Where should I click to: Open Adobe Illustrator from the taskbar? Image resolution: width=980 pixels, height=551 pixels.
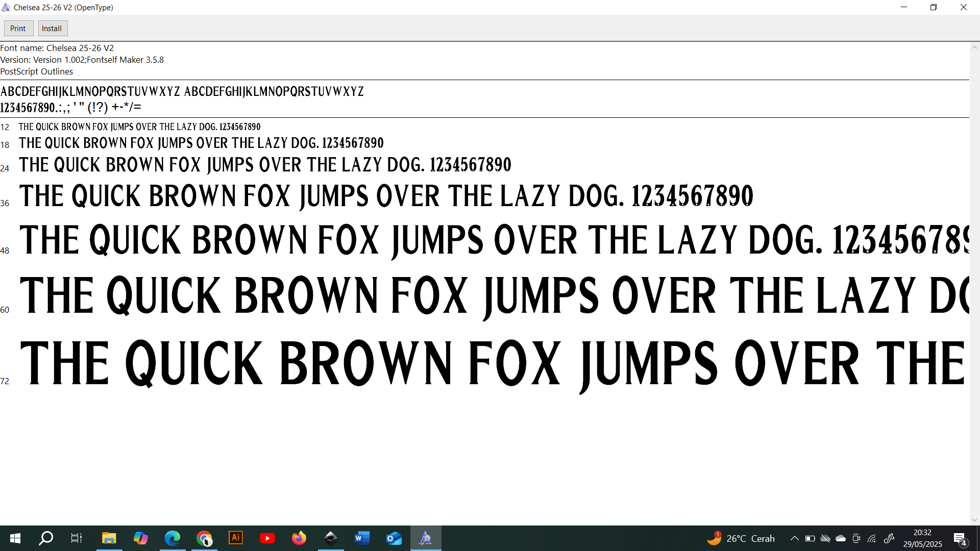click(x=236, y=538)
